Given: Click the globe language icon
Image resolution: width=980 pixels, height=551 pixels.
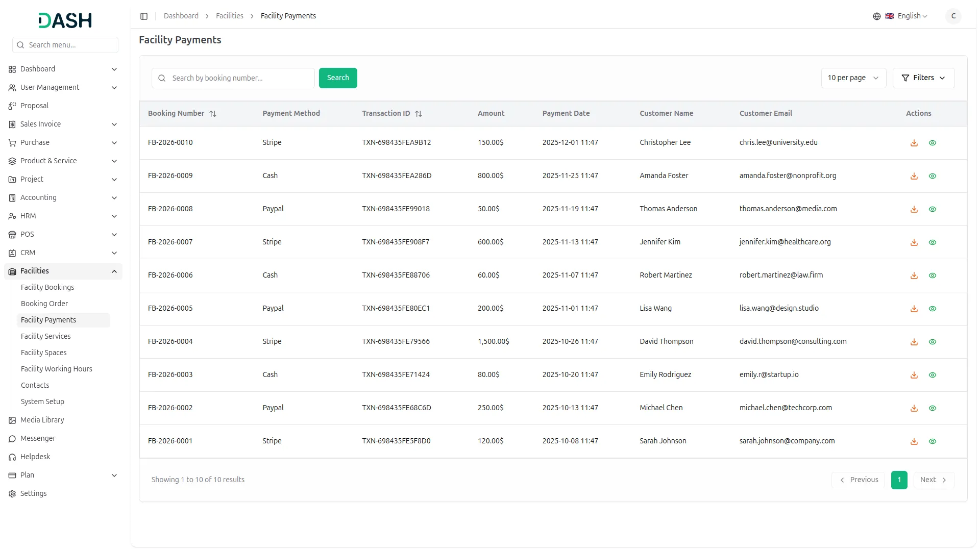Looking at the screenshot, I should click(x=877, y=16).
